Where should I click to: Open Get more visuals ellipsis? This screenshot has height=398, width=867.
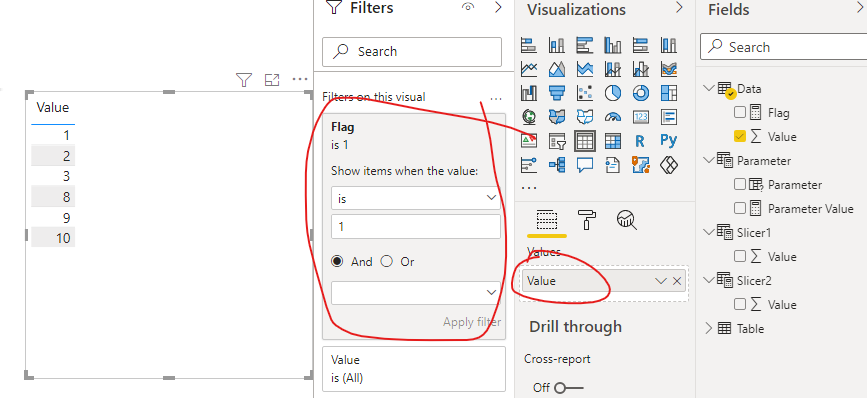tap(529, 188)
